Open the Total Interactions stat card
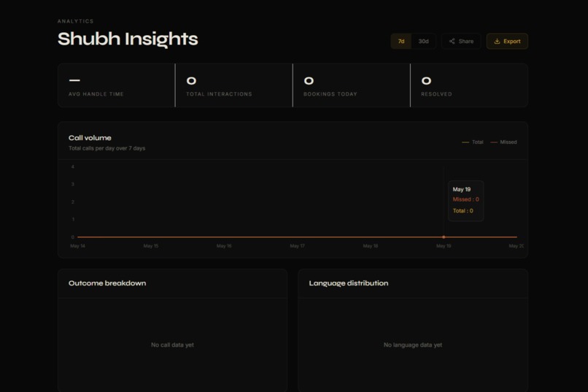The width and height of the screenshot is (588, 392). coord(234,85)
